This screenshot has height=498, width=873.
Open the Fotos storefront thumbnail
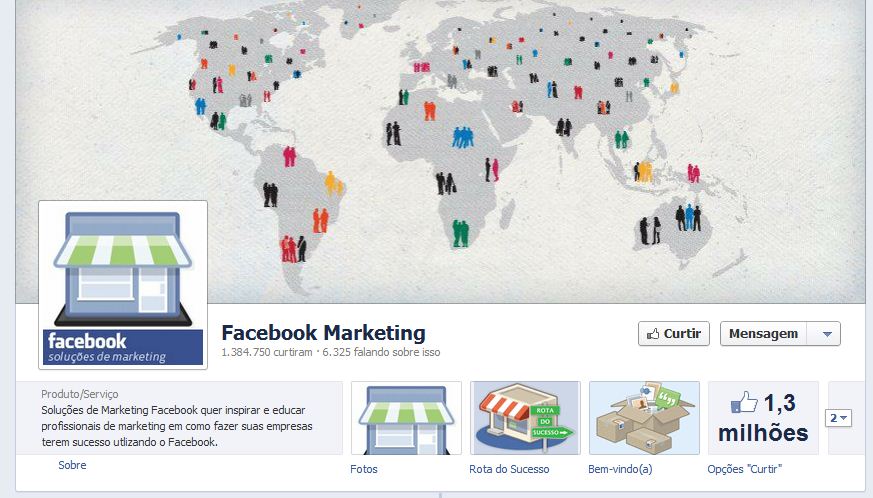point(406,418)
